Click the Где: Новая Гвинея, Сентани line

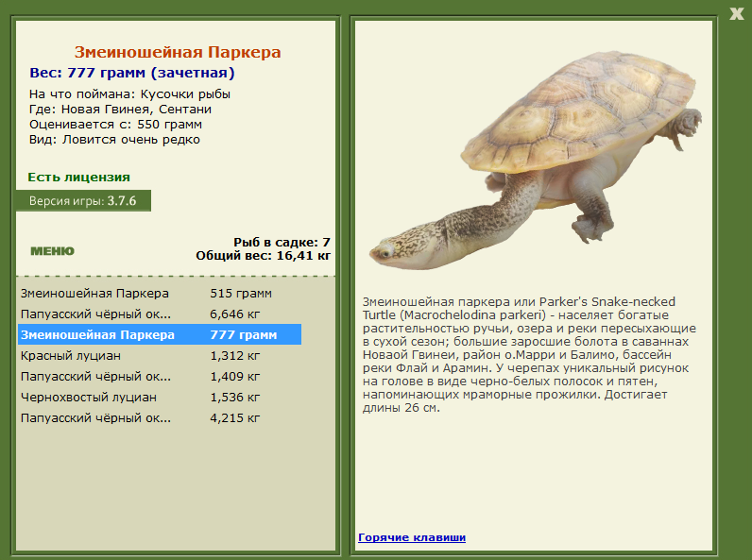point(120,110)
